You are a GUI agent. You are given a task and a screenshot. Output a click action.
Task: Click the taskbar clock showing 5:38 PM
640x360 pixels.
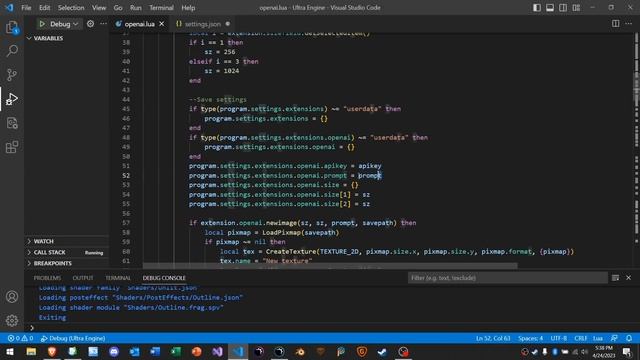point(604,352)
